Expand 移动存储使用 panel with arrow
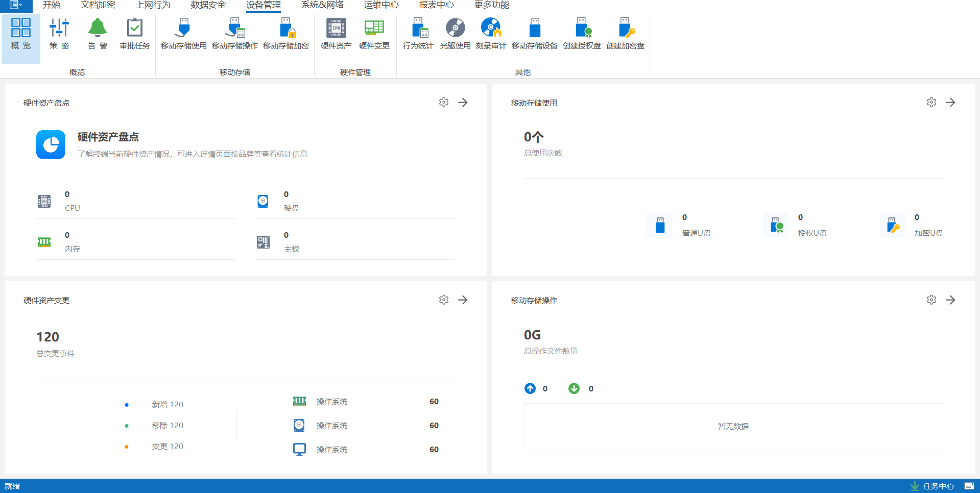 [950, 103]
